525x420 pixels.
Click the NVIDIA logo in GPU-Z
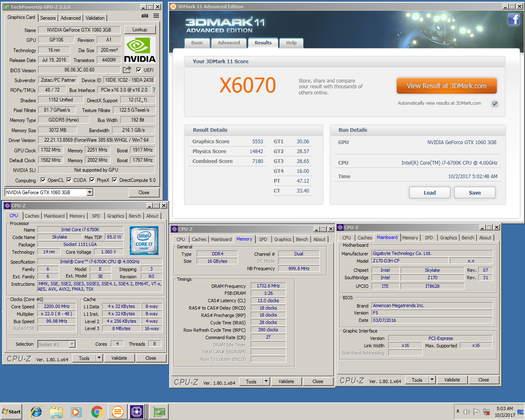[140, 50]
